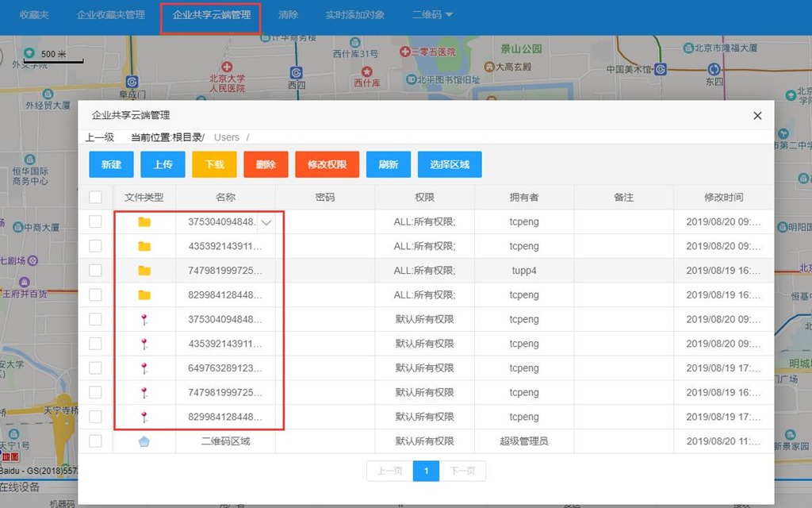The height and width of the screenshot is (508, 812).
Task: Click the folder icon owned by tupp4
Action: pyautogui.click(x=144, y=271)
